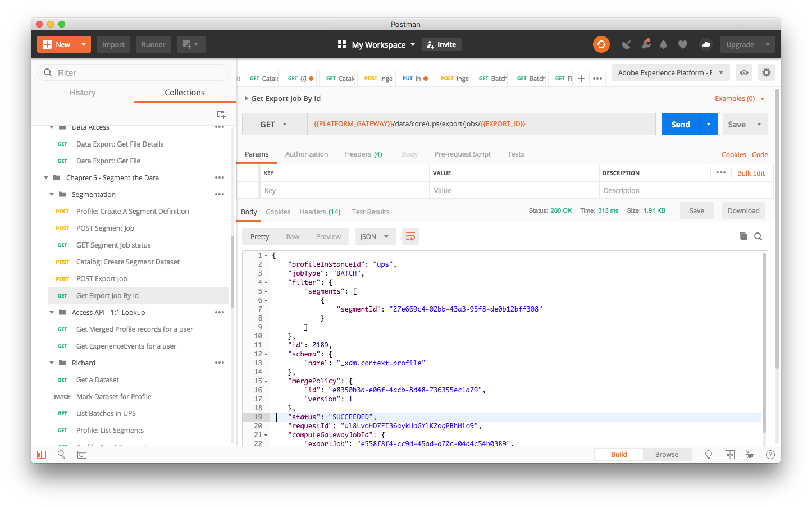
Task: Copy response body to clipboard icon
Action: point(743,236)
